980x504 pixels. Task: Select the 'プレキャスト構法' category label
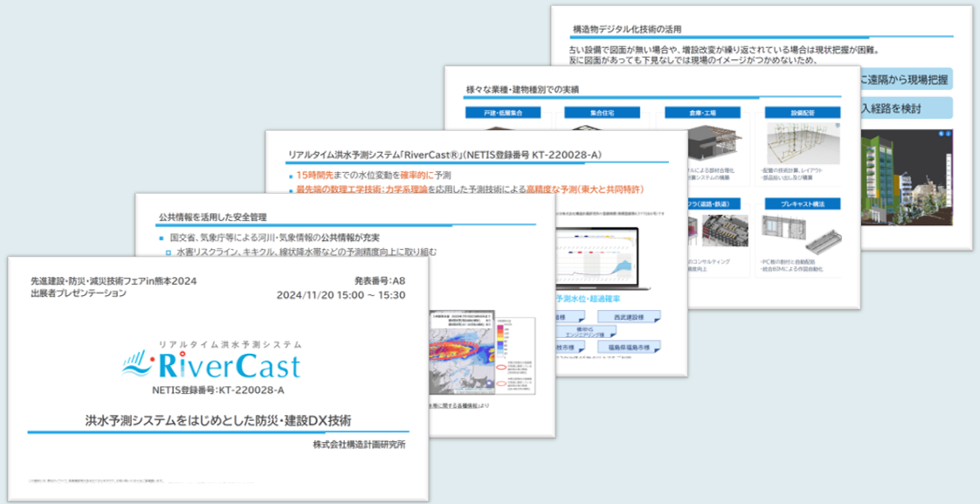coord(803,204)
